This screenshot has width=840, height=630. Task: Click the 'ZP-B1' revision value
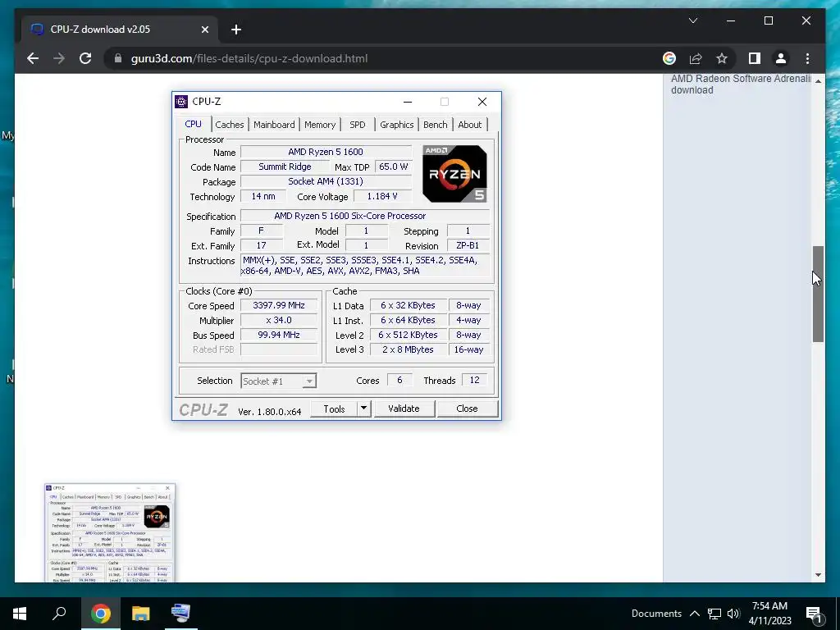(x=468, y=246)
